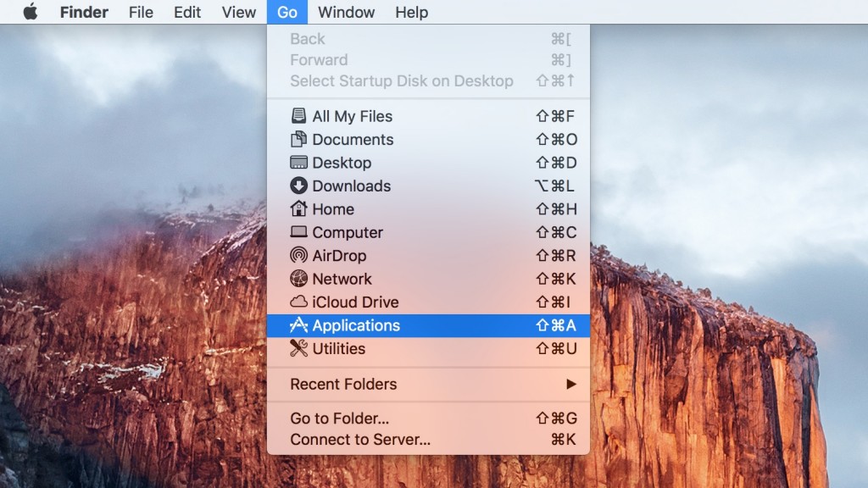Open the Apple menu logo

coord(31,12)
